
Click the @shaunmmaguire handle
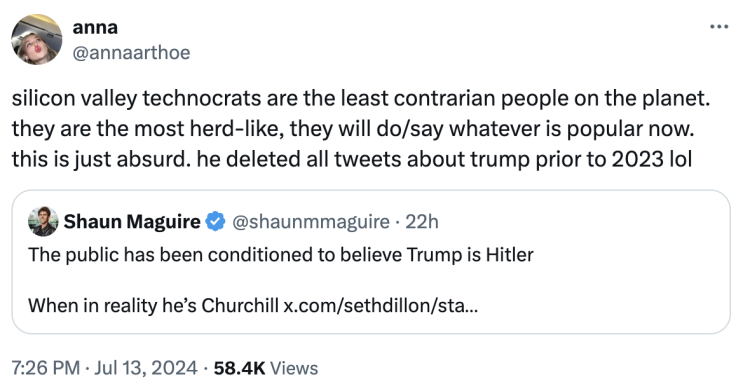pos(310,222)
